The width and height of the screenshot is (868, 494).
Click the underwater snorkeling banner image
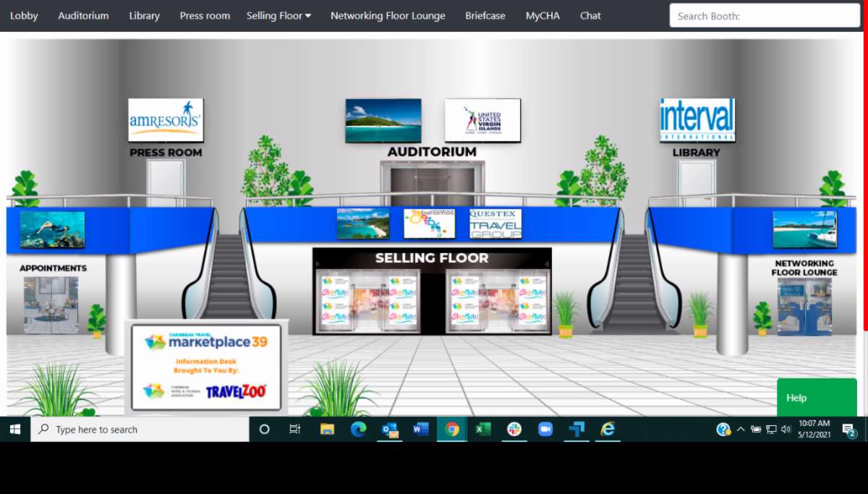pos(52,229)
